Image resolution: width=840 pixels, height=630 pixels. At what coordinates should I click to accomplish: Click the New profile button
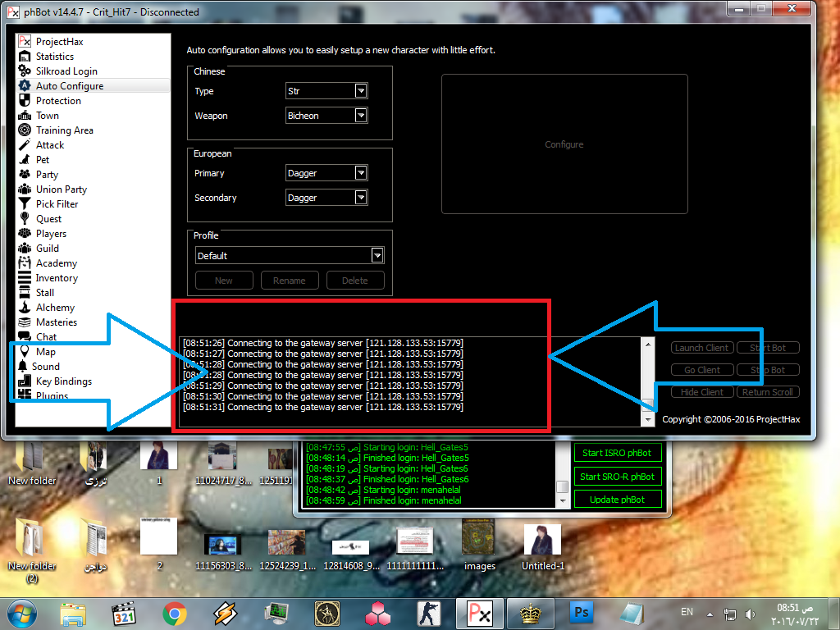224,281
